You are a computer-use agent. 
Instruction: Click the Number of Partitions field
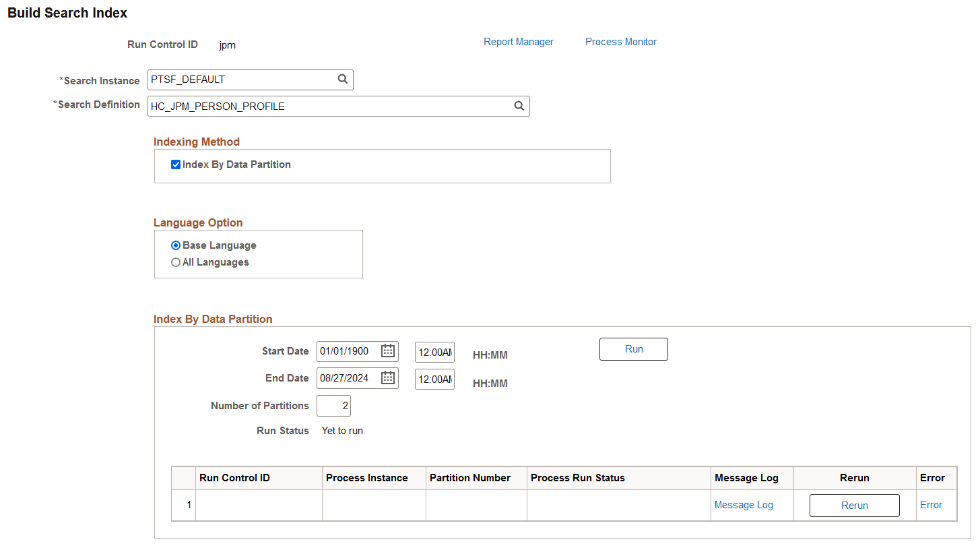[x=333, y=405]
